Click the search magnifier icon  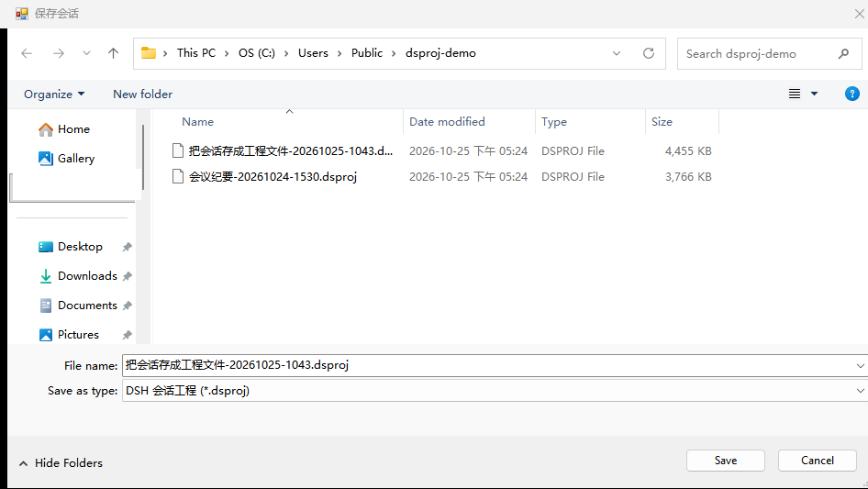[843, 54]
